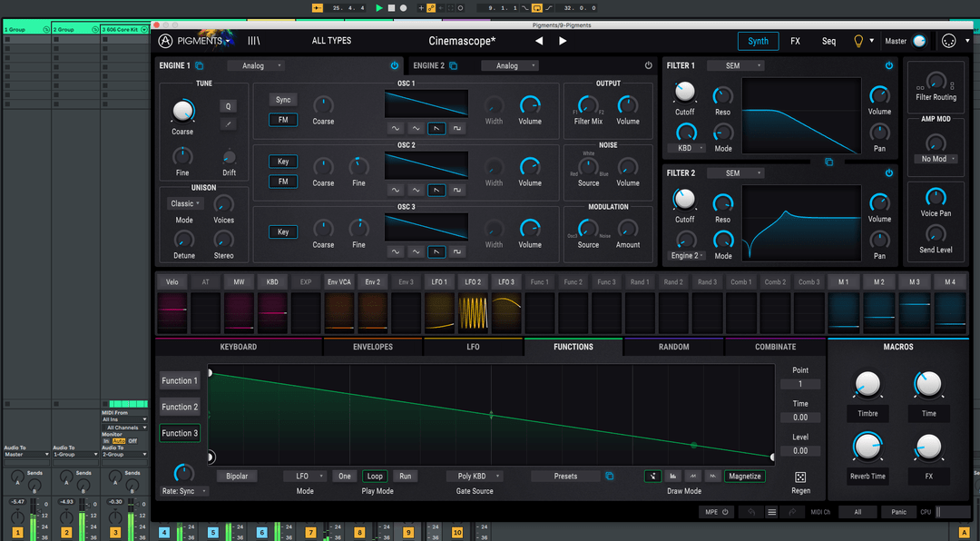This screenshot has width=980, height=541.
Task: Open the MIDI connector settings icon
Action: tap(948, 41)
